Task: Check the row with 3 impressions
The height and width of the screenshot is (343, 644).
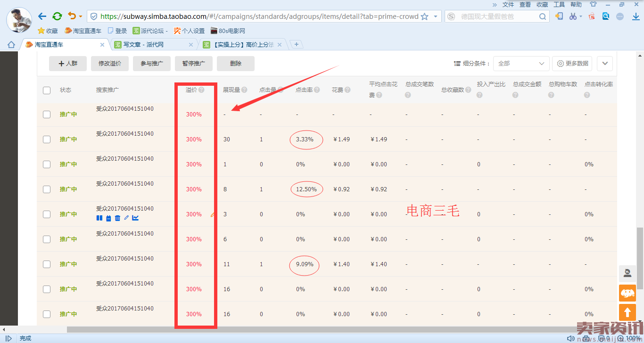Action: click(x=47, y=214)
